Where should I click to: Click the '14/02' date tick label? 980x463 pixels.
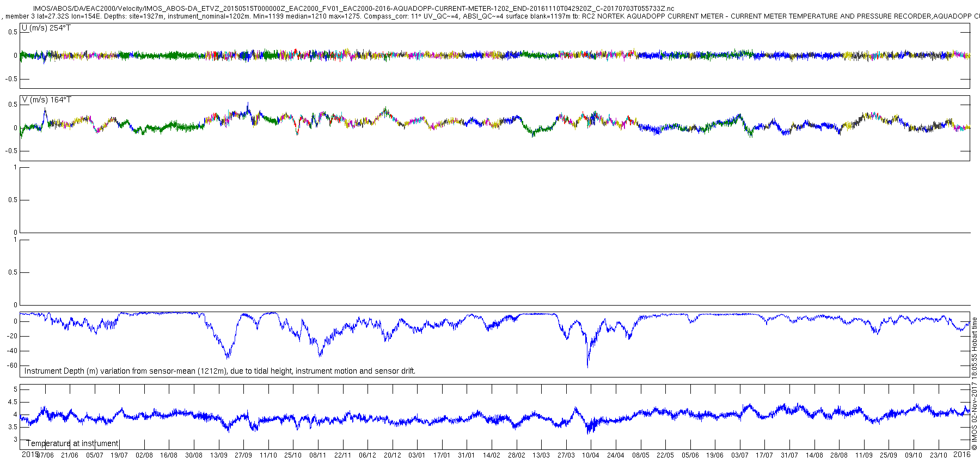click(x=492, y=455)
